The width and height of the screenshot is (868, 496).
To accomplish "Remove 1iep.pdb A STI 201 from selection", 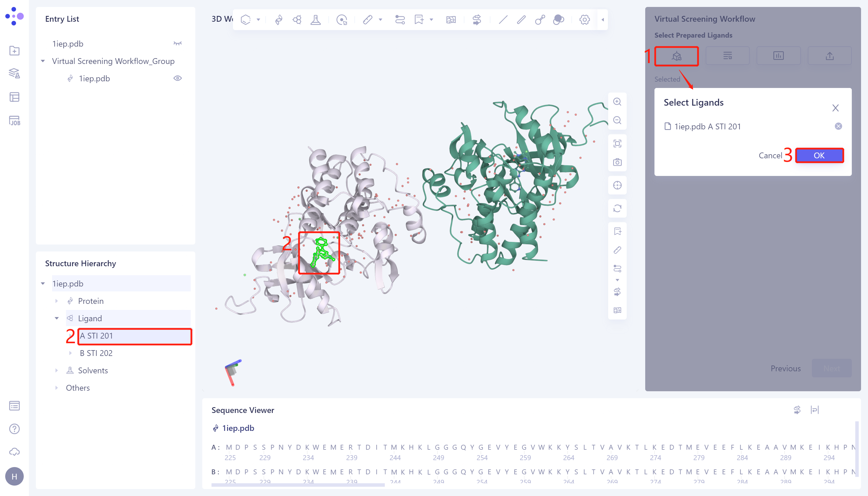I will tap(838, 126).
